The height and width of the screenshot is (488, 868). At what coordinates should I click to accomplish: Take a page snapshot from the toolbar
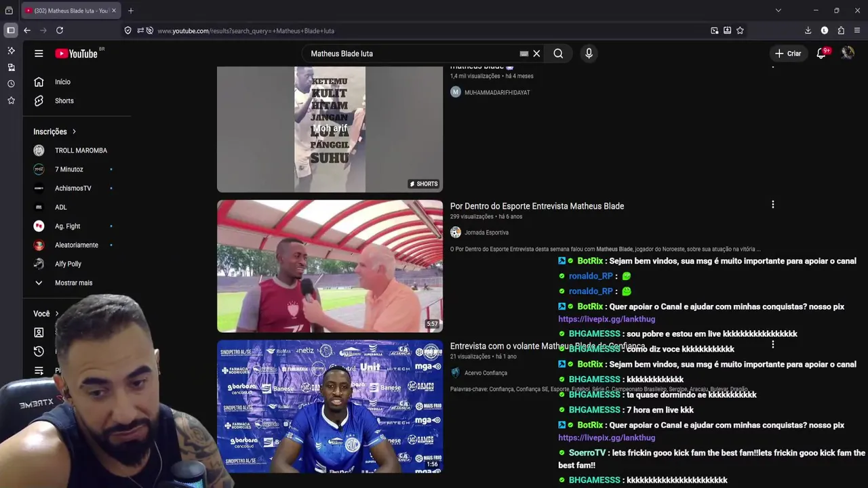(714, 30)
